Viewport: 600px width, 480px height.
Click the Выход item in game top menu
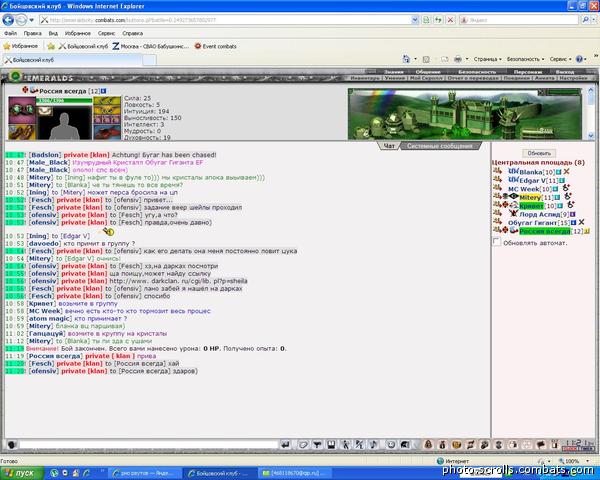[x=565, y=72]
